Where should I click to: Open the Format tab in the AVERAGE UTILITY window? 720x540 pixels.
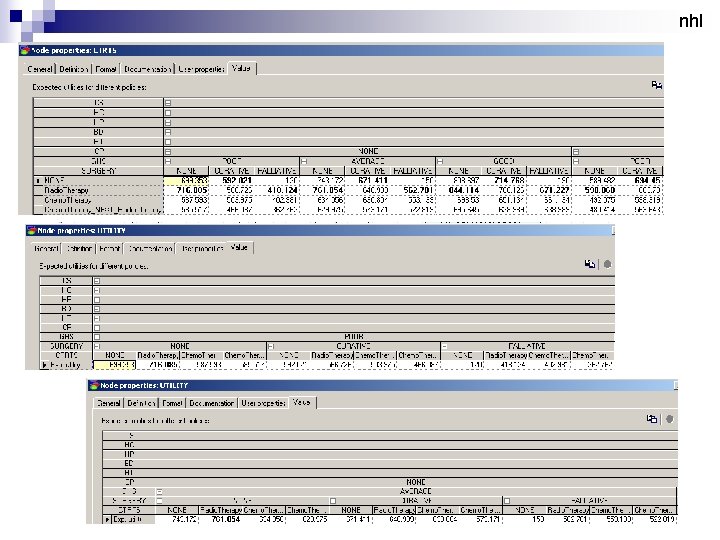click(x=172, y=403)
